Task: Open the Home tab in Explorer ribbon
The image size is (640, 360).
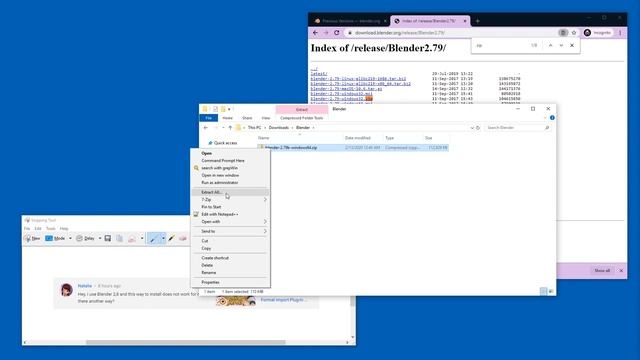Action: point(227,118)
